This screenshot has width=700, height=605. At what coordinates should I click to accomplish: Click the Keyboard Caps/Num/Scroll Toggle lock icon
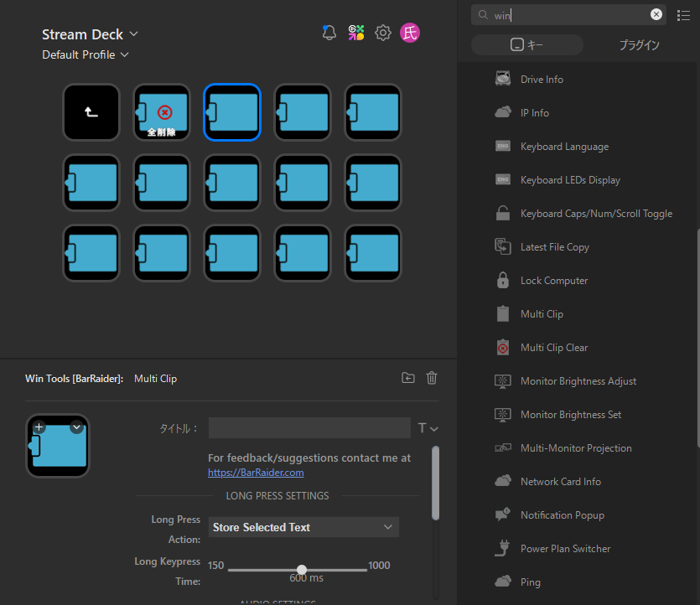tap(503, 213)
